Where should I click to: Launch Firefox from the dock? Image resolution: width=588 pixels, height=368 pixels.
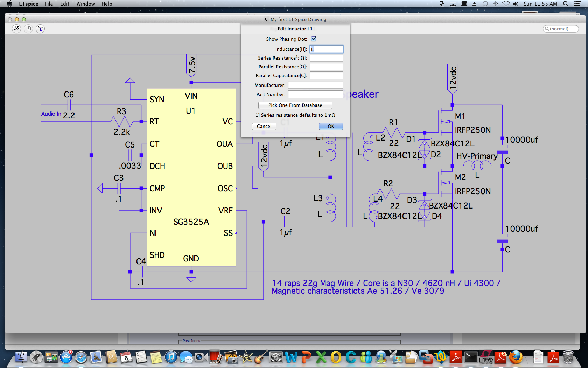(x=516, y=357)
